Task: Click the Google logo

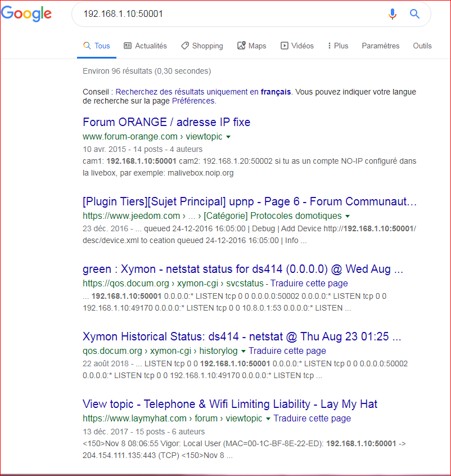Action: (x=26, y=15)
